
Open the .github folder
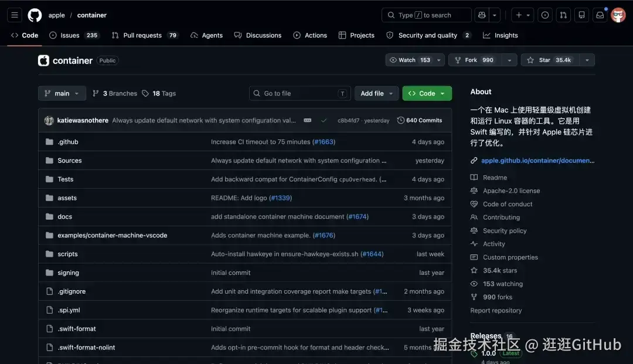pyautogui.click(x=68, y=142)
